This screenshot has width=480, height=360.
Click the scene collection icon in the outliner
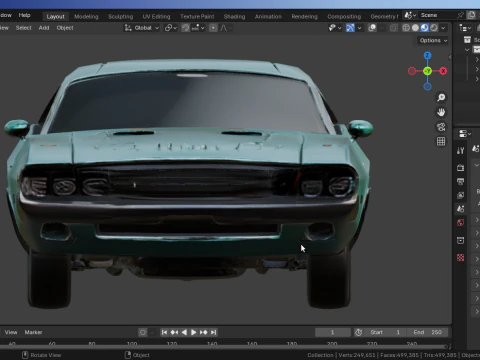tap(467, 40)
